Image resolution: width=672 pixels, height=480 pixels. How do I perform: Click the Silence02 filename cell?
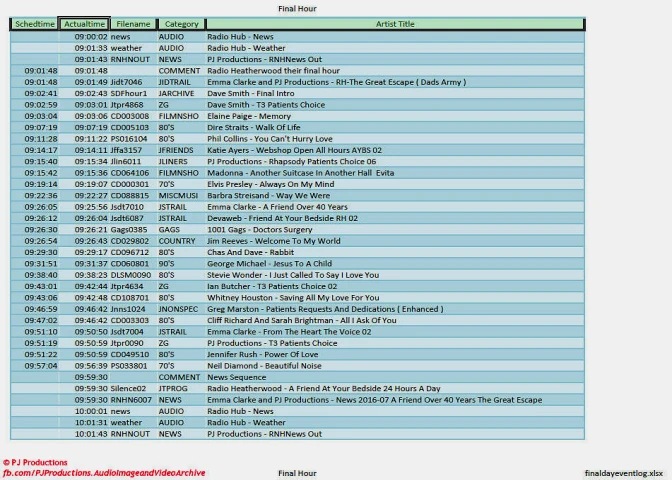pos(128,389)
